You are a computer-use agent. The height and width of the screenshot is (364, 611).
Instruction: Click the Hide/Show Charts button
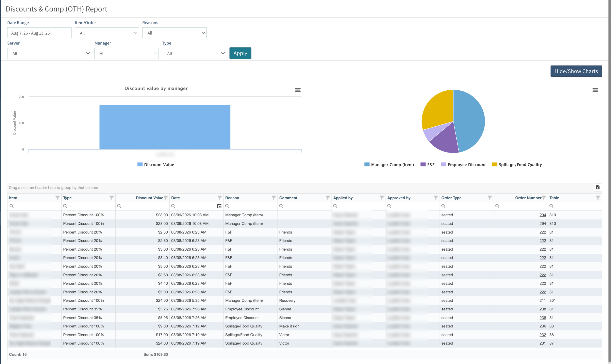pyautogui.click(x=576, y=71)
